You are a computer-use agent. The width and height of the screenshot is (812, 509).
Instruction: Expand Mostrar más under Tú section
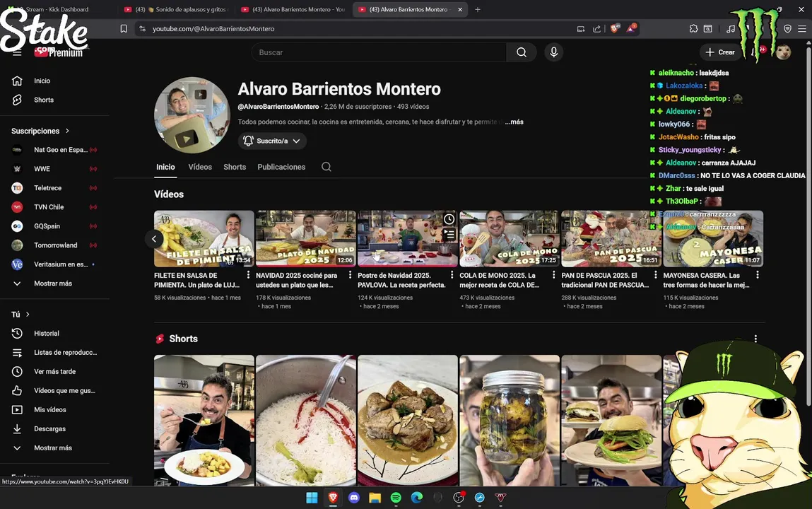click(x=54, y=448)
